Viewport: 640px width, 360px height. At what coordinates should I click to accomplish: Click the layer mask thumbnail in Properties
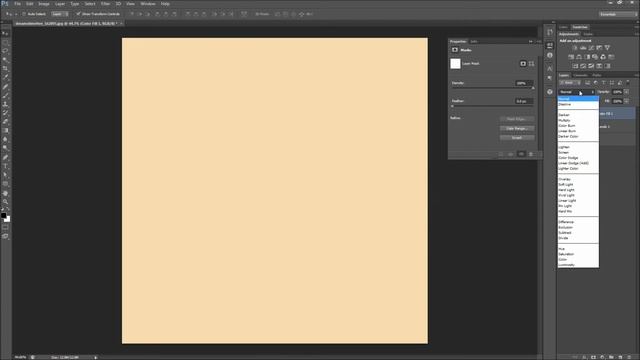click(x=455, y=64)
